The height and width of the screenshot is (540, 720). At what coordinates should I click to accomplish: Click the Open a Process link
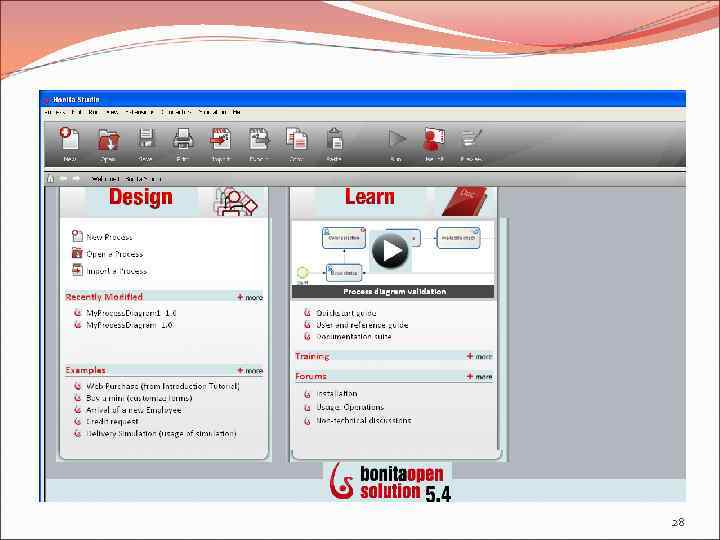tap(115, 254)
